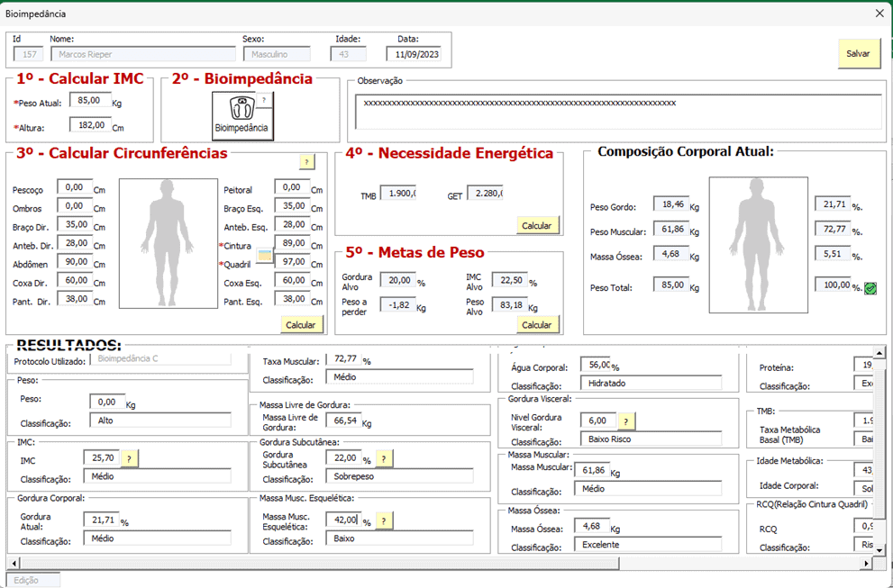Click the IMC Alvo field
Viewport: 893px width, 588px height.
coord(510,279)
